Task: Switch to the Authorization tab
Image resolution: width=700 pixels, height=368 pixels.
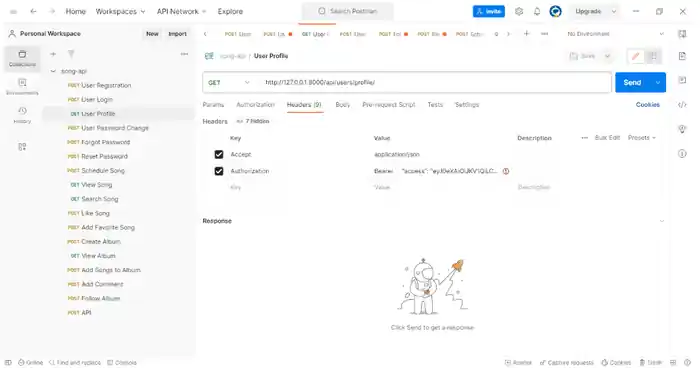Action: pos(255,105)
